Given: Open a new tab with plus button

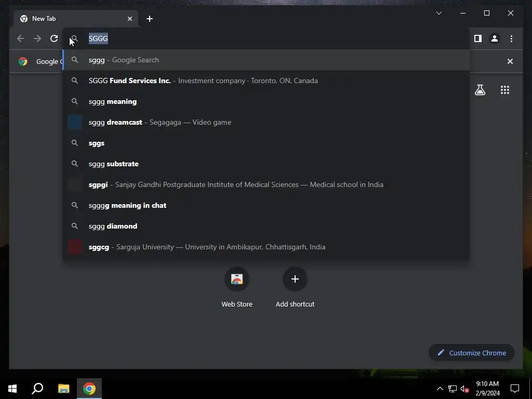Looking at the screenshot, I should point(150,19).
